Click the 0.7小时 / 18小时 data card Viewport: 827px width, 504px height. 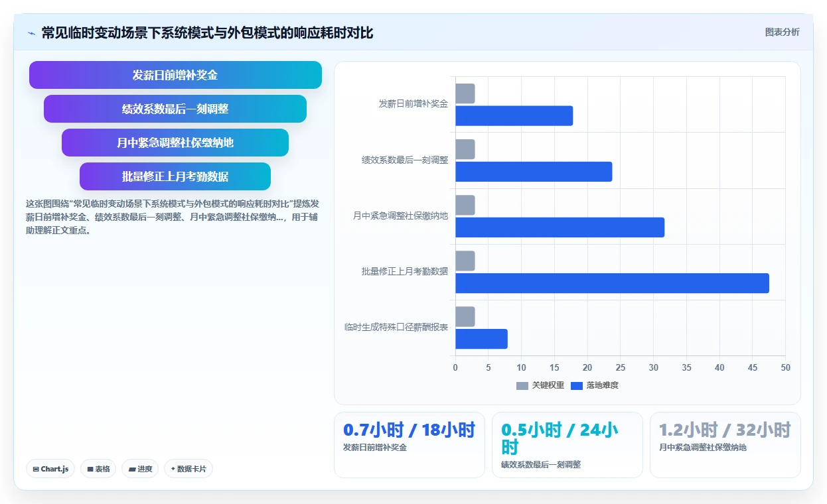pyautogui.click(x=410, y=445)
